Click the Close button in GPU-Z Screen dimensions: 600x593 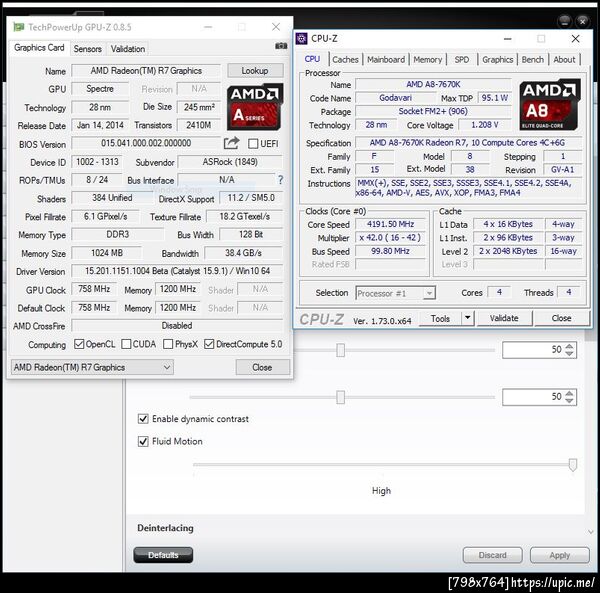point(262,367)
